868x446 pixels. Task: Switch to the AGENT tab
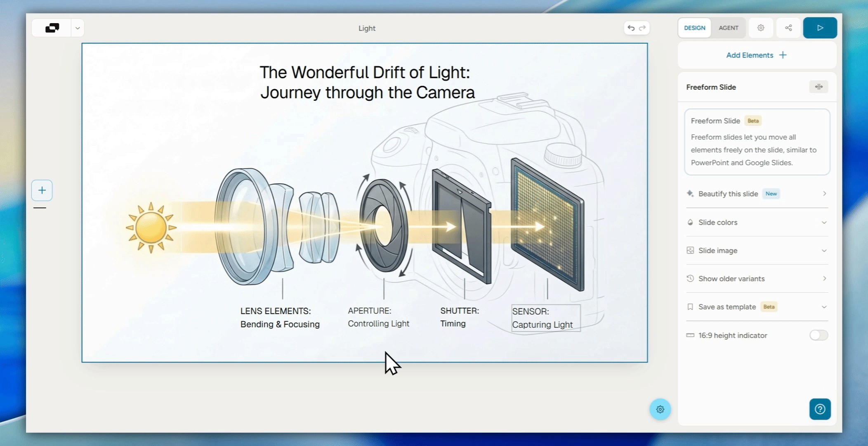click(728, 28)
